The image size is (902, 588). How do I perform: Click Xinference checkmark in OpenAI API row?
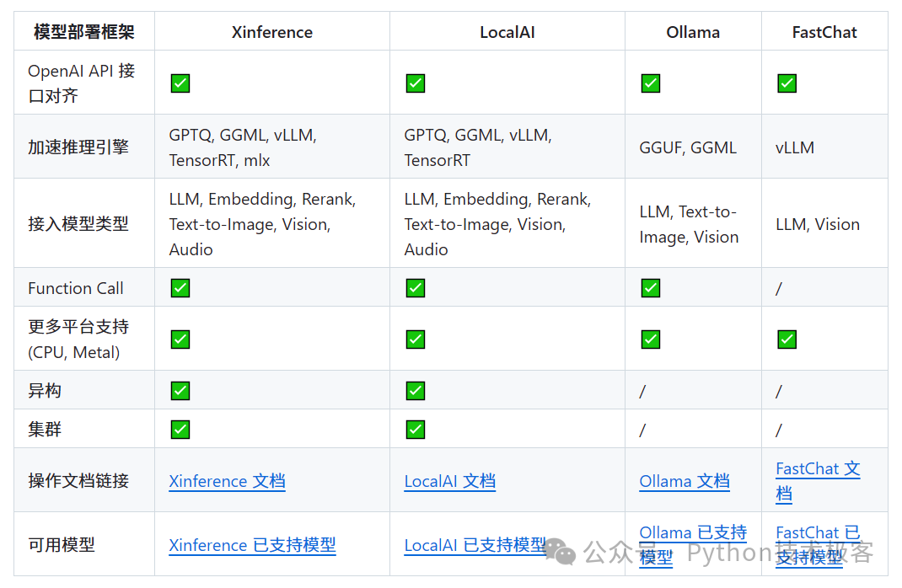(180, 83)
